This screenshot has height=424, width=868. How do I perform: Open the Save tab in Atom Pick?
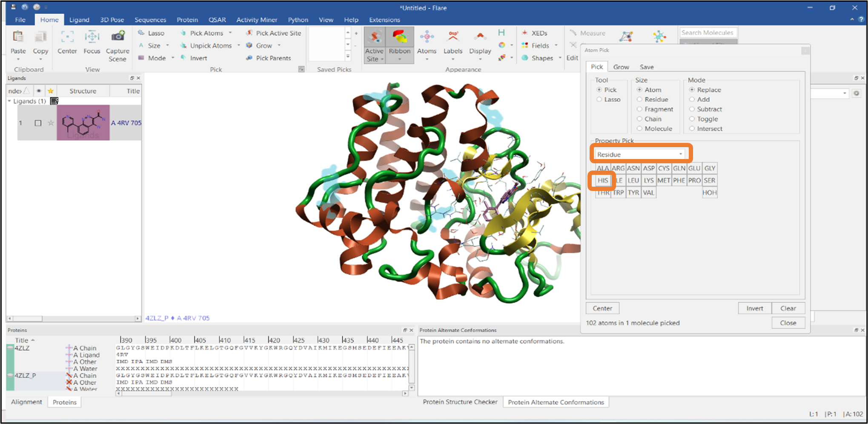click(647, 67)
